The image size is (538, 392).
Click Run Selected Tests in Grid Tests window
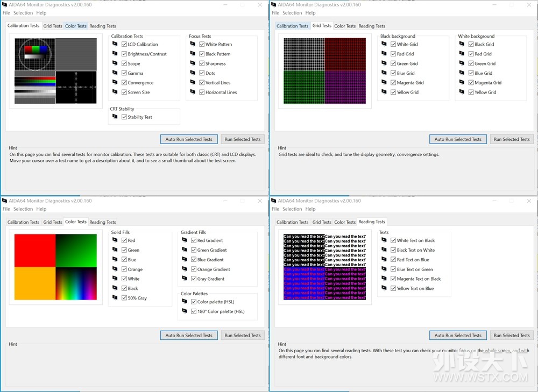coord(512,139)
